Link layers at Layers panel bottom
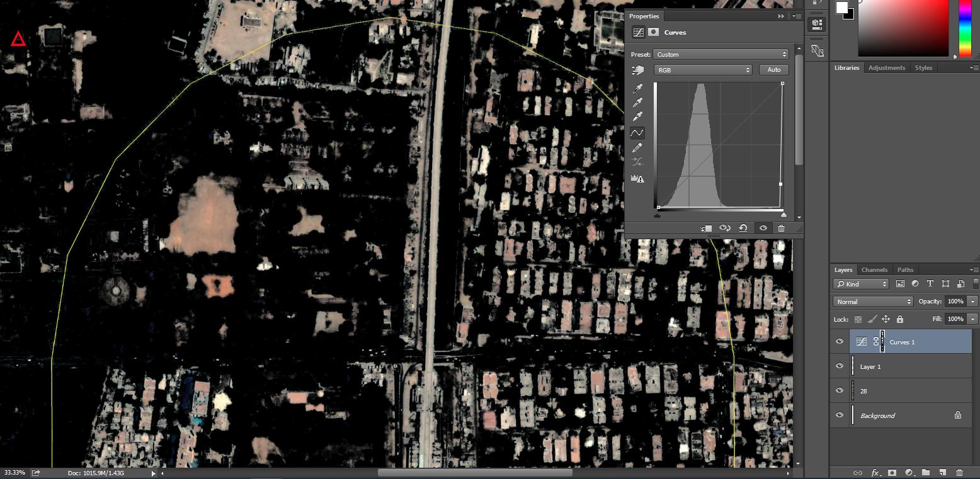Screen dimensions: 980x479 pyautogui.click(x=858, y=473)
